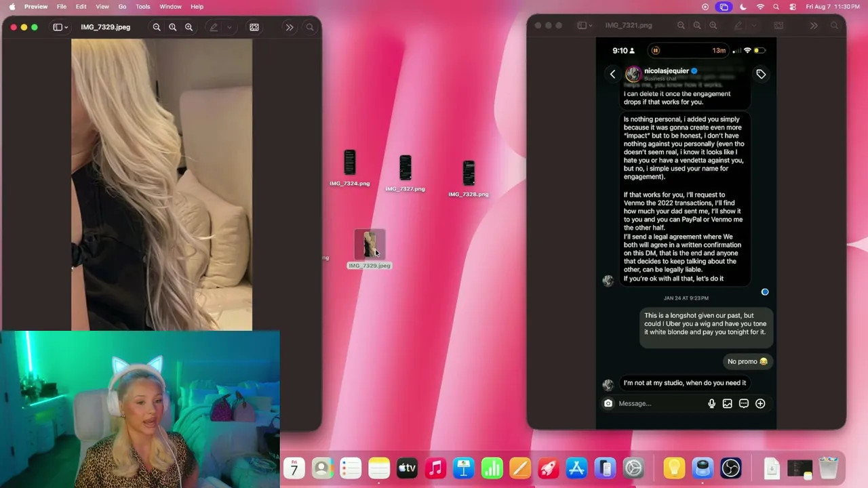This screenshot has width=868, height=488.
Task: Open the Preview app menu
Action: point(36,7)
